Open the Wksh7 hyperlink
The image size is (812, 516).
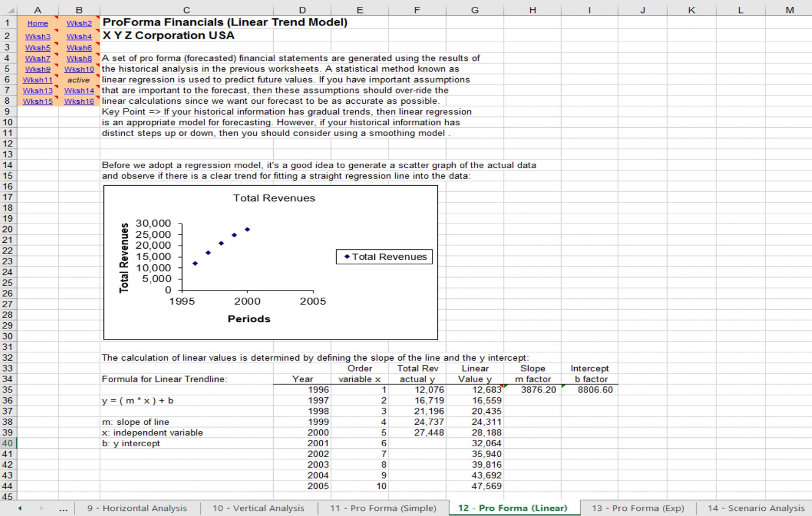pos(38,58)
